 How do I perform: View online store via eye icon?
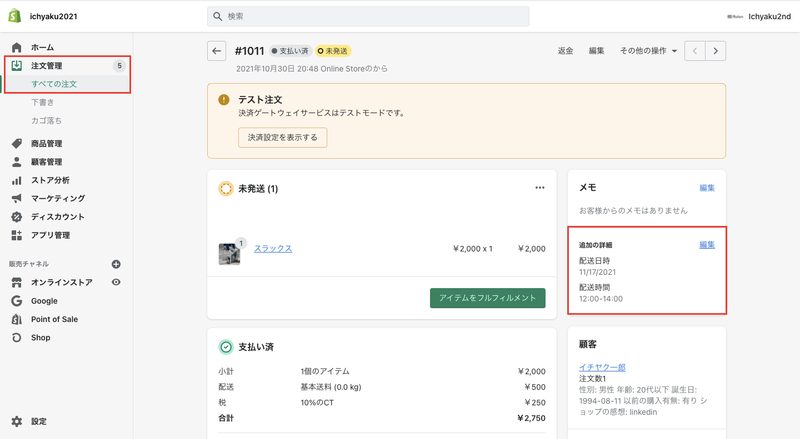pyautogui.click(x=116, y=282)
